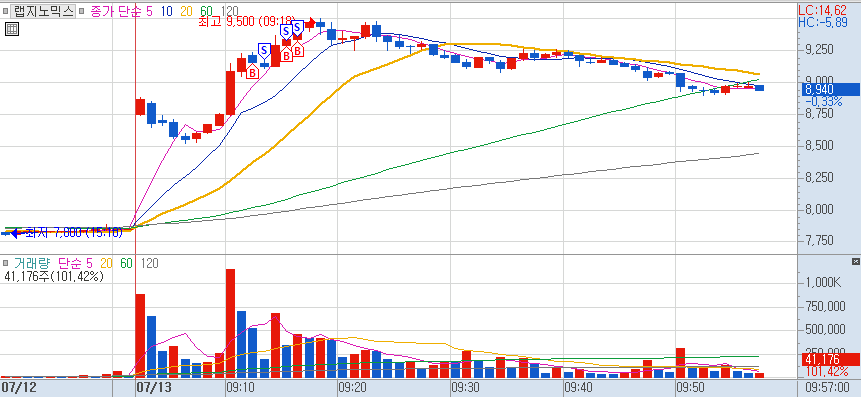Click the 101.42% volume ratio value
Viewport: 861px width, 397px height.
(x=826, y=372)
